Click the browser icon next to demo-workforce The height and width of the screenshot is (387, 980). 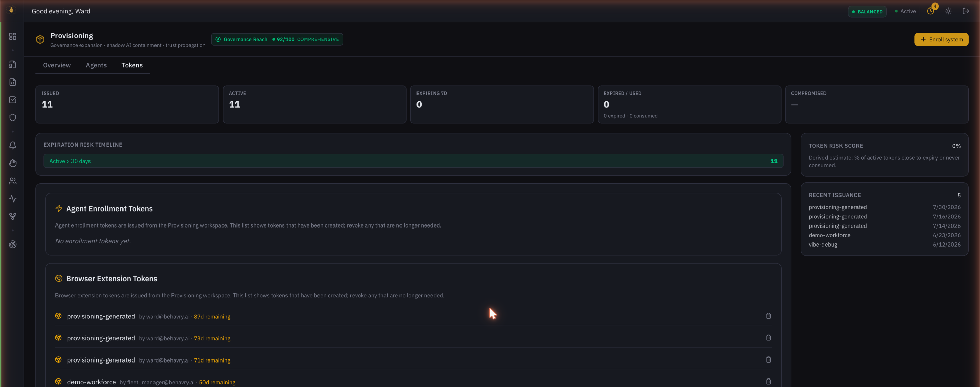pos(58,382)
